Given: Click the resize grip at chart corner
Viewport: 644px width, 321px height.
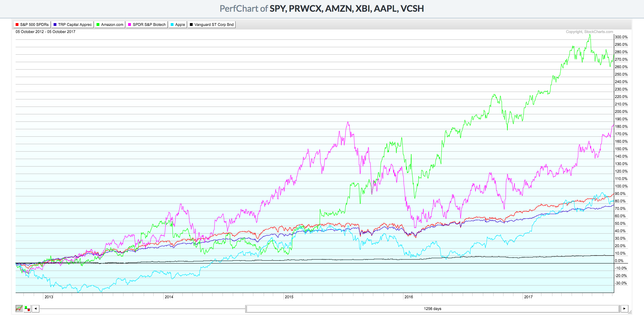Looking at the screenshot, I should [x=630, y=312].
